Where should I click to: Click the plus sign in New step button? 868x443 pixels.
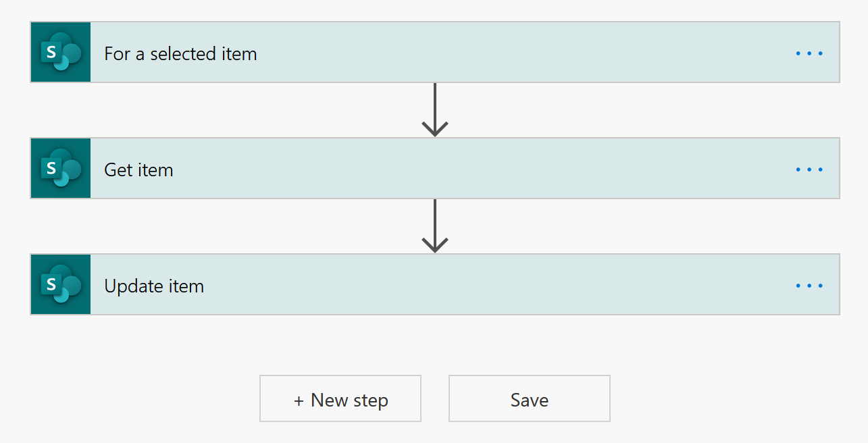point(299,400)
